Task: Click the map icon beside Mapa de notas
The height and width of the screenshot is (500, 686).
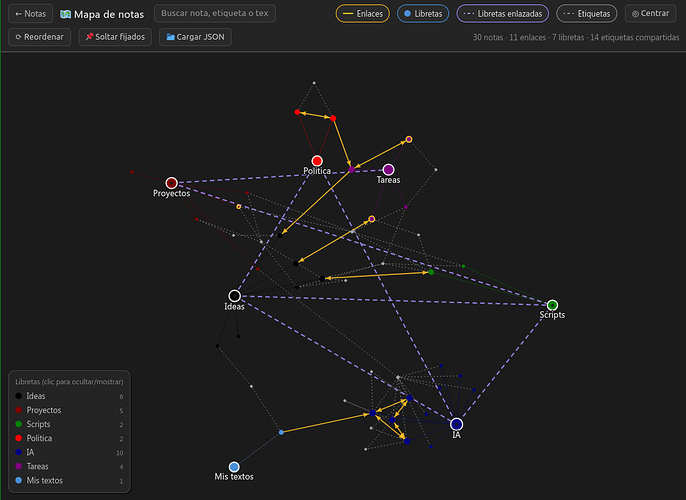Action: pos(66,14)
